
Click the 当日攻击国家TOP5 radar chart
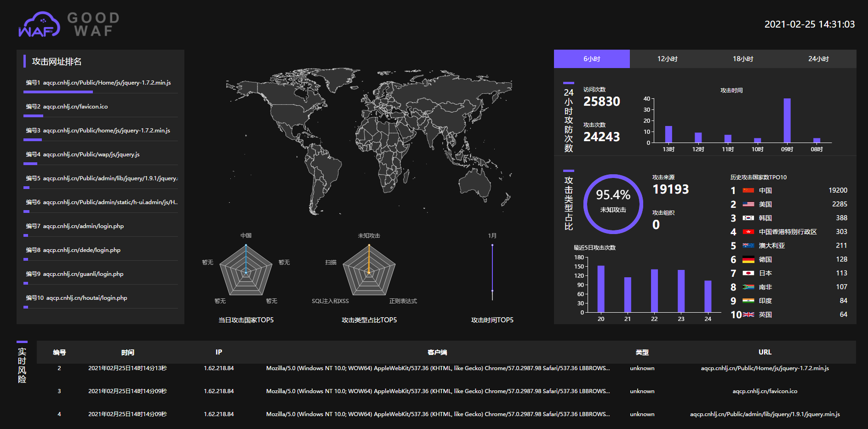click(x=246, y=270)
